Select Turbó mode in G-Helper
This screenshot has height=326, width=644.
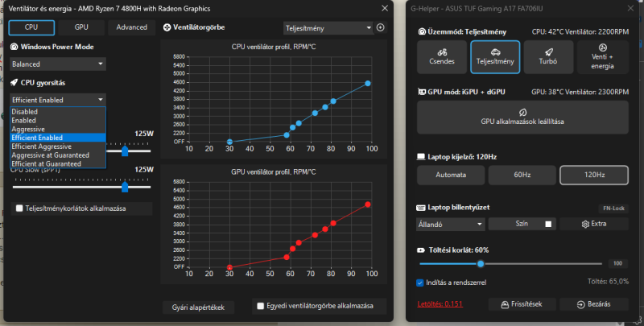(x=548, y=57)
